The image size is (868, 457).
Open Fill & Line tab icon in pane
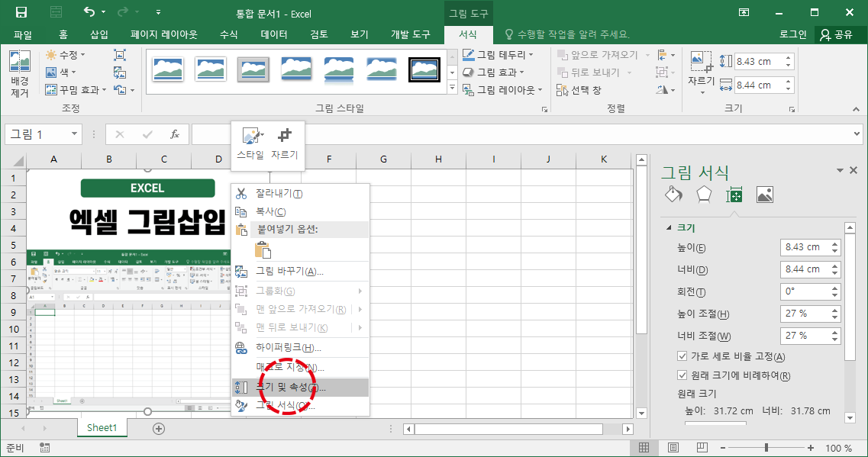673,195
